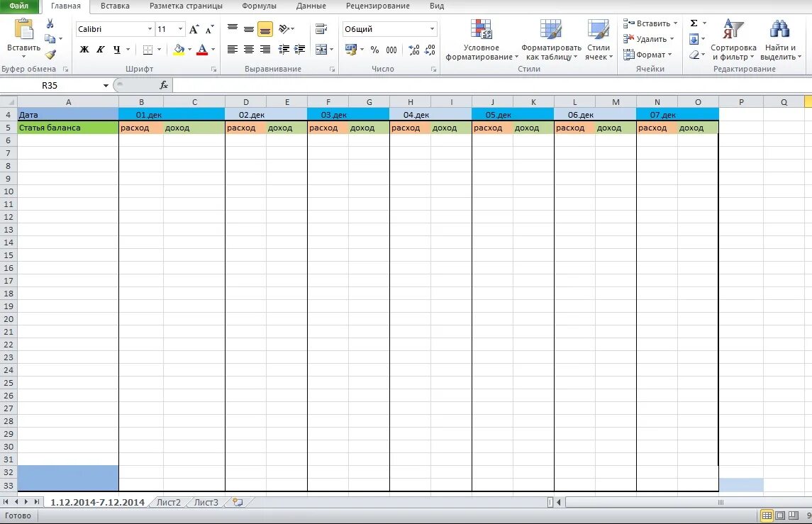The width and height of the screenshot is (812, 524).
Task: Apply red font color A
Action: click(203, 50)
